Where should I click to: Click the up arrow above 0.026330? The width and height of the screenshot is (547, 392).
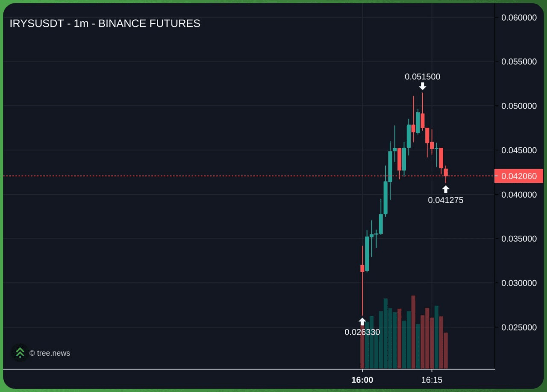pyautogui.click(x=362, y=322)
